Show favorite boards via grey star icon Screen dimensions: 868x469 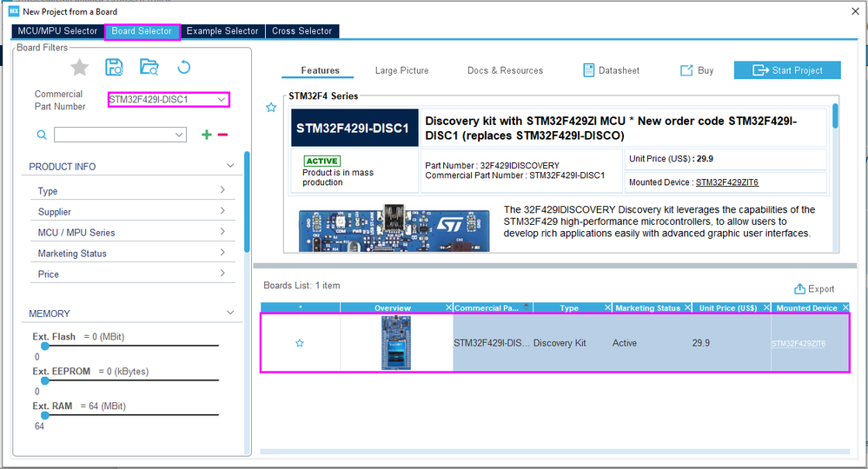coord(80,68)
